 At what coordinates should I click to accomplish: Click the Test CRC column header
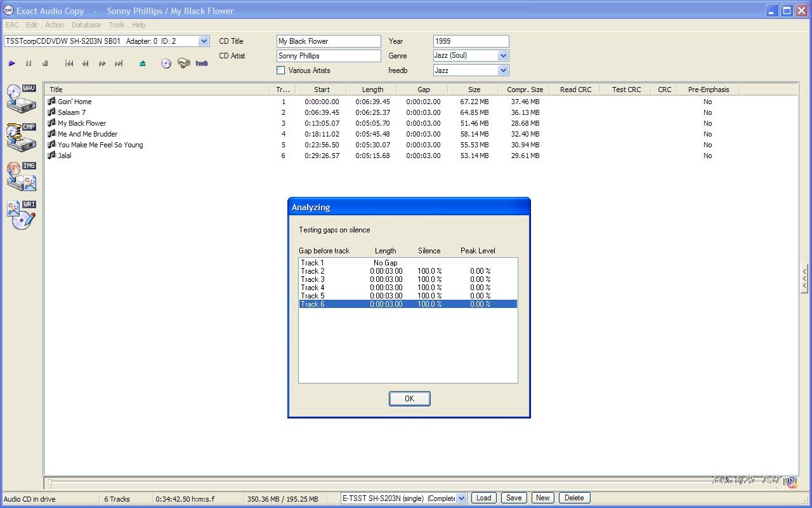[626, 90]
